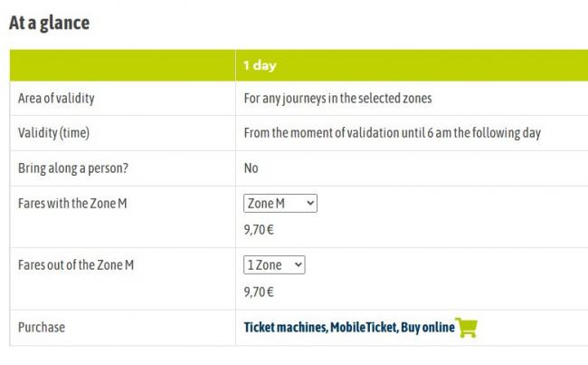Select the Bring along a person? label
Image resolution: width=588 pixels, height=365 pixels.
(x=73, y=168)
